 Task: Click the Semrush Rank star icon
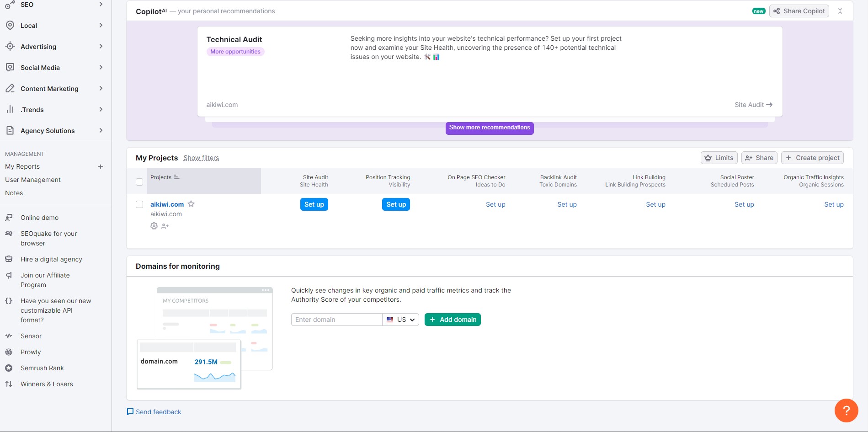click(x=9, y=368)
